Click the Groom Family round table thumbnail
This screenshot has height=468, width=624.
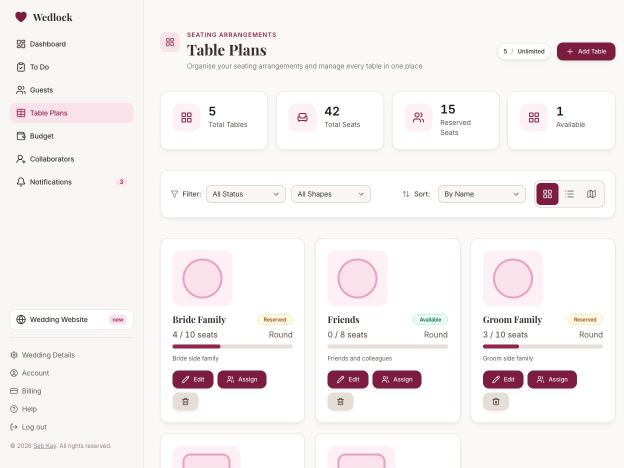coord(513,278)
